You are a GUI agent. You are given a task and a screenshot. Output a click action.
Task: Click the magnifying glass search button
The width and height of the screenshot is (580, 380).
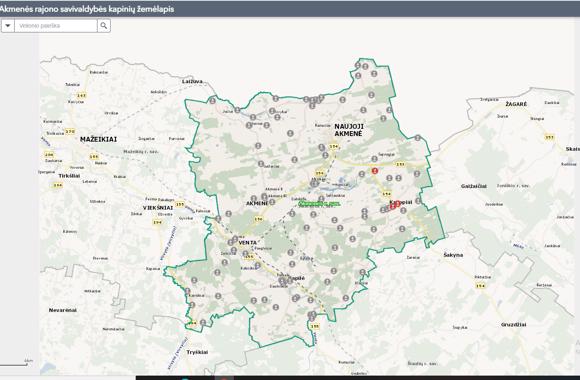pyautogui.click(x=104, y=26)
